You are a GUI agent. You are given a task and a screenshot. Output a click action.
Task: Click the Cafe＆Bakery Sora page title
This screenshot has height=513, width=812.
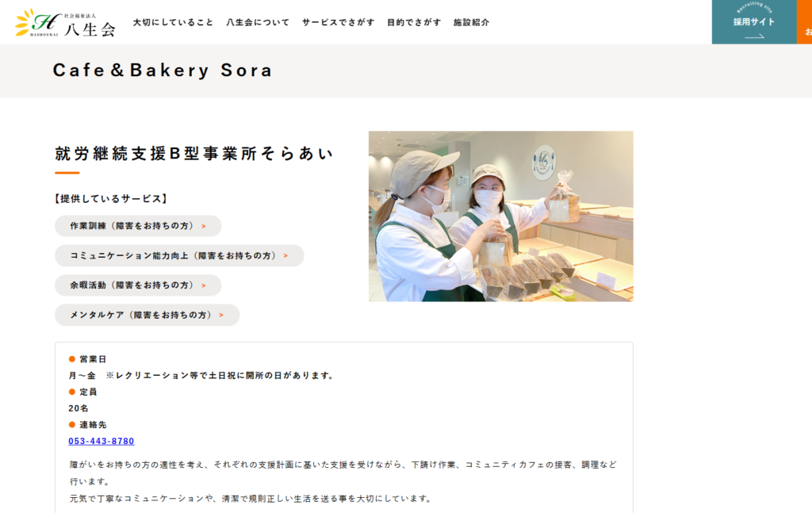(x=163, y=71)
